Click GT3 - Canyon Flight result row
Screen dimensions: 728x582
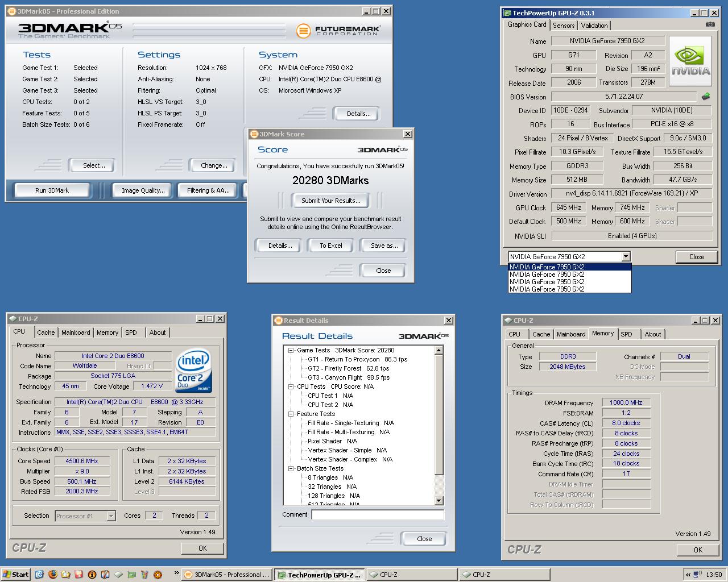coord(349,377)
